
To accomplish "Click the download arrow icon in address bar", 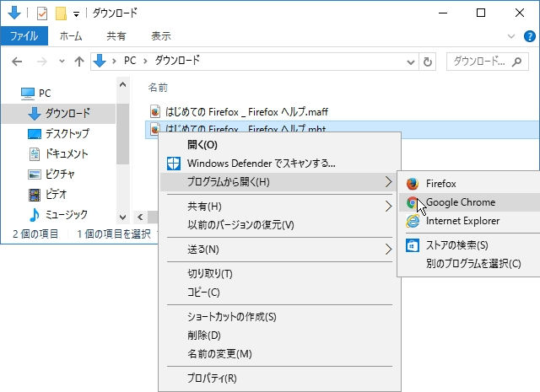I will 100,61.
